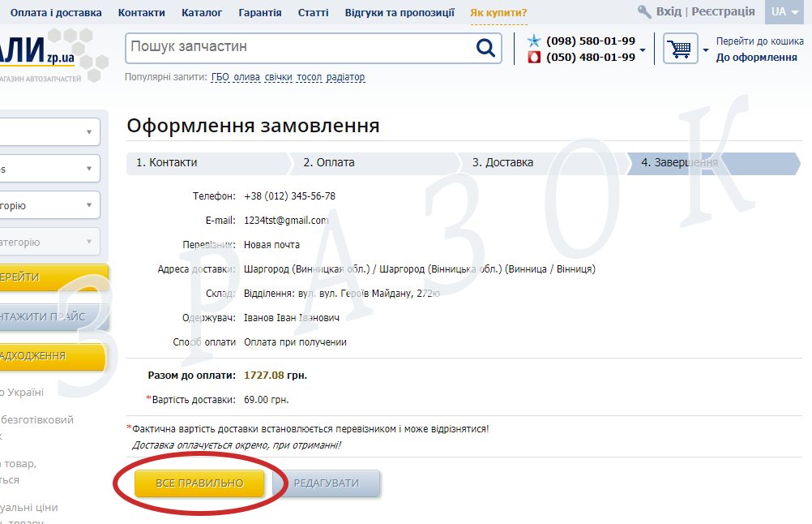Click the Реєстрація link
The height and width of the screenshot is (524, 812).
723,12
